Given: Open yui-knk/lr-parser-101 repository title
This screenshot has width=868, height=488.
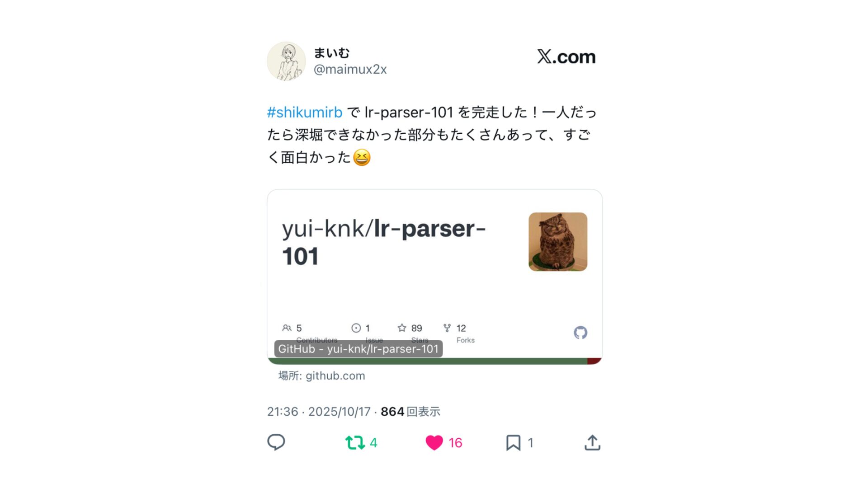Looking at the screenshot, I should point(384,242).
